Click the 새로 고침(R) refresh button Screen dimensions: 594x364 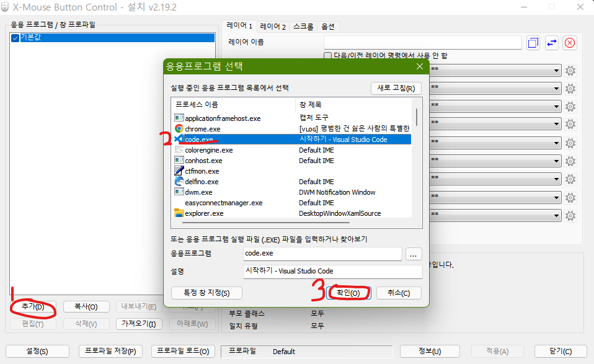tap(396, 88)
